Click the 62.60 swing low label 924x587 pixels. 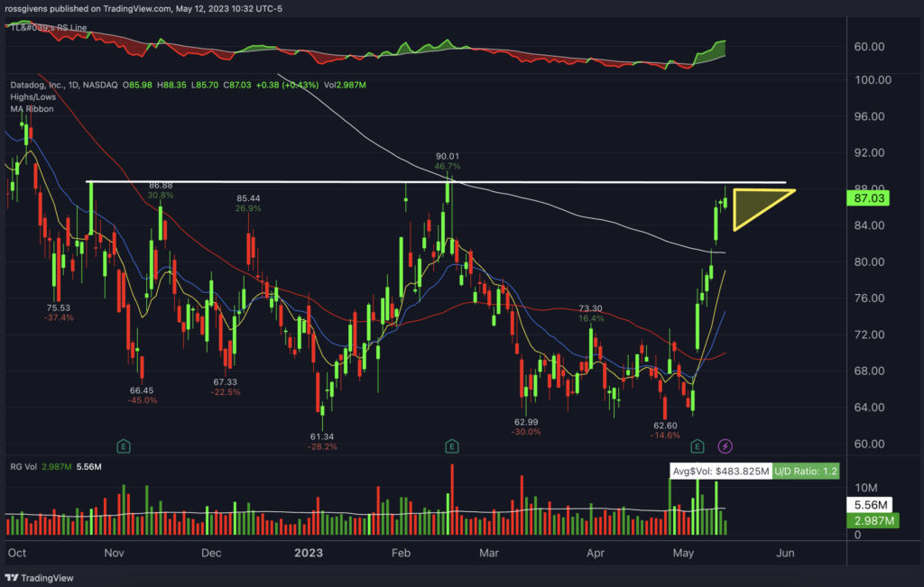[x=665, y=426]
